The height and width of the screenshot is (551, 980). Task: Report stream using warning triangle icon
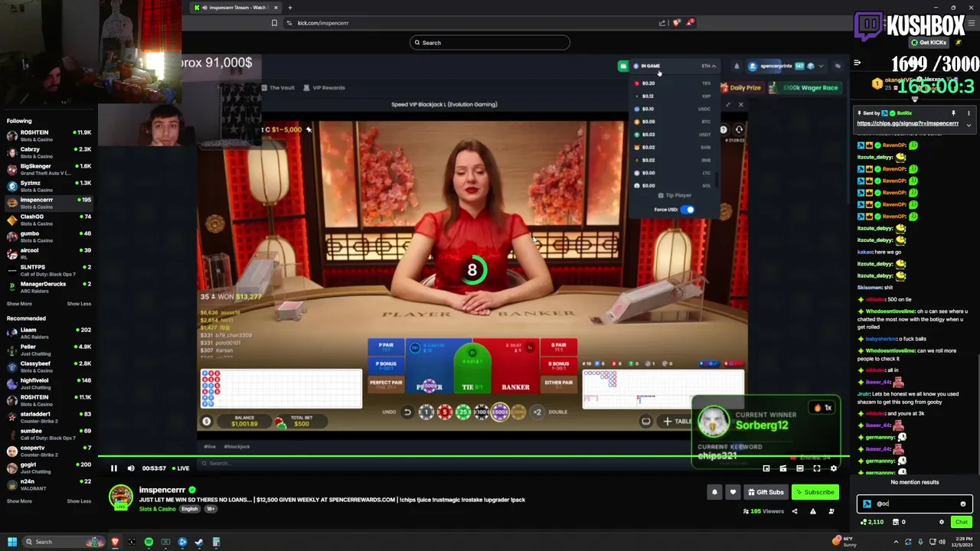click(813, 511)
